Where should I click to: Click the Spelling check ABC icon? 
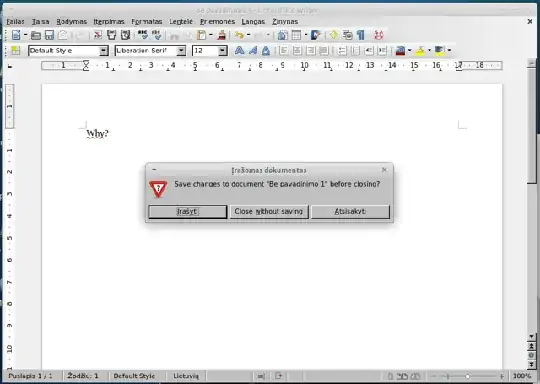click(143, 35)
